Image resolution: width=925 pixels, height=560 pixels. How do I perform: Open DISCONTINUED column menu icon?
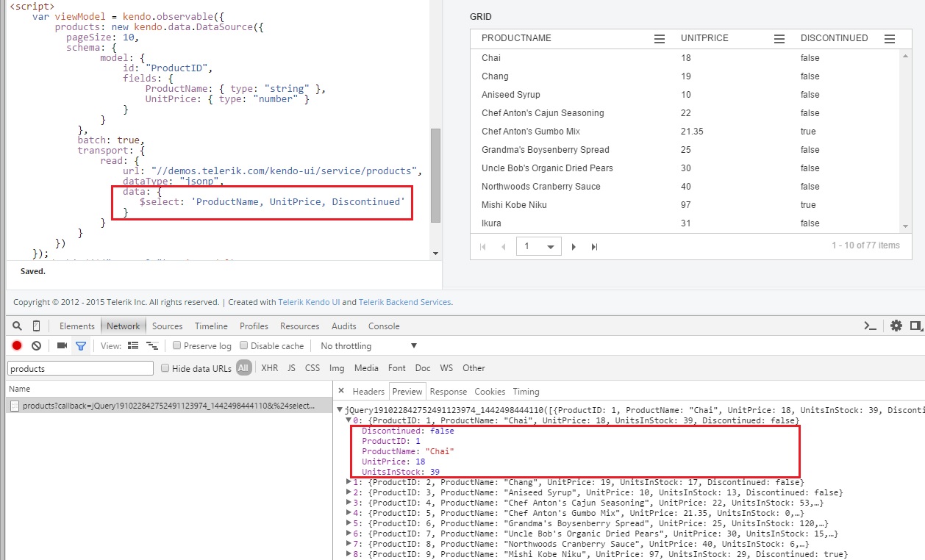(x=890, y=39)
